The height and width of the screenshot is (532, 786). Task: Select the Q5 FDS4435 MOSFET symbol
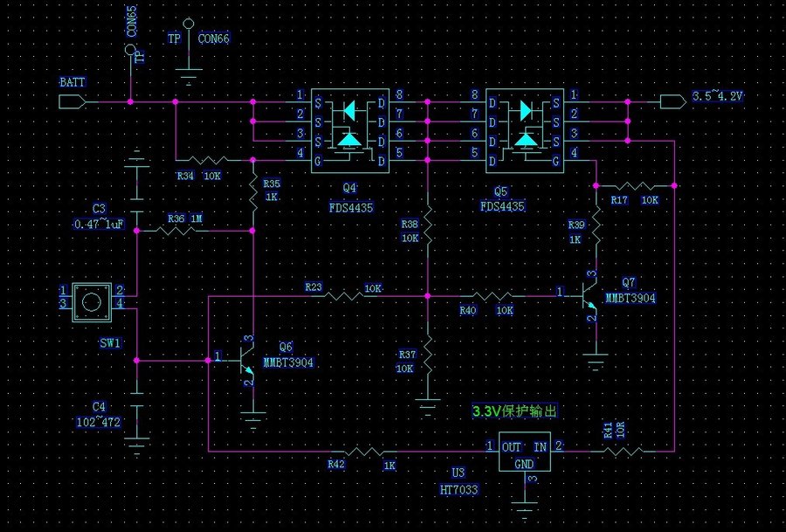524,128
